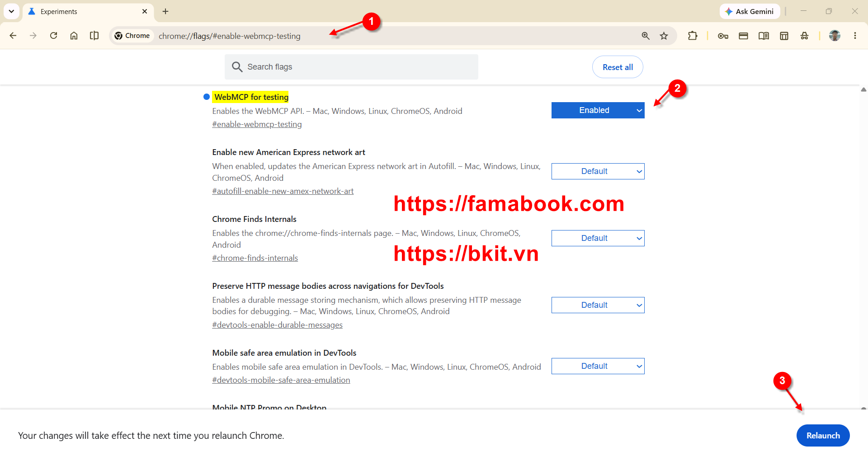Image resolution: width=868 pixels, height=461 pixels.
Task: Open the profile avatar menu
Action: (x=835, y=36)
